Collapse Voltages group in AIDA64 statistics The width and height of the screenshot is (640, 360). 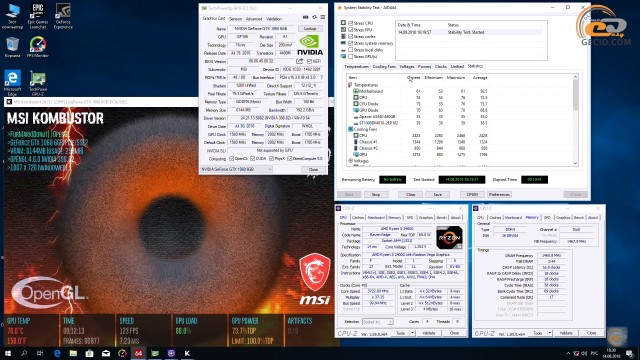[x=350, y=161]
